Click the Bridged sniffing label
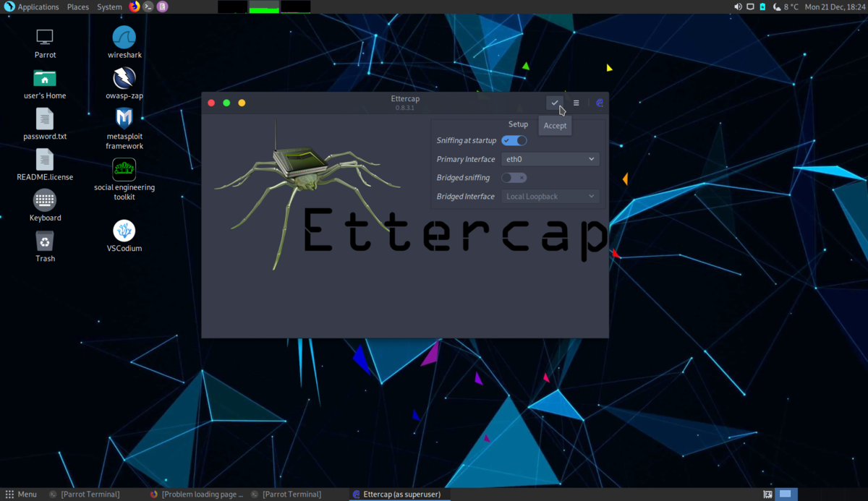This screenshot has width=868, height=501. tap(463, 177)
